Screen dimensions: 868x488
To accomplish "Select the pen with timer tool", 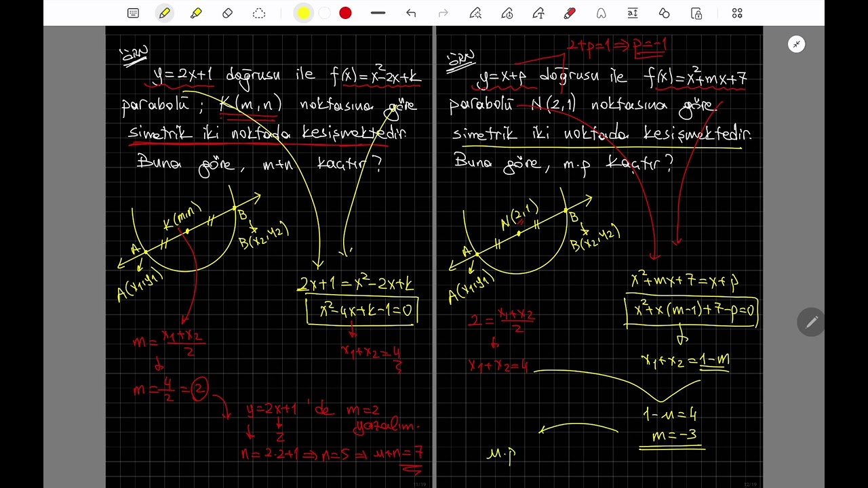I will [x=507, y=13].
